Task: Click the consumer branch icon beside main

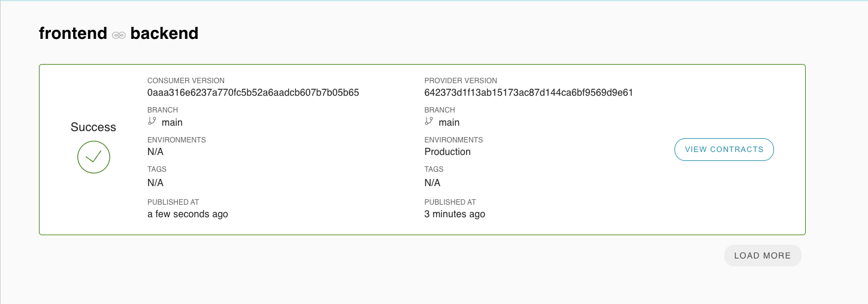Action: click(x=152, y=121)
